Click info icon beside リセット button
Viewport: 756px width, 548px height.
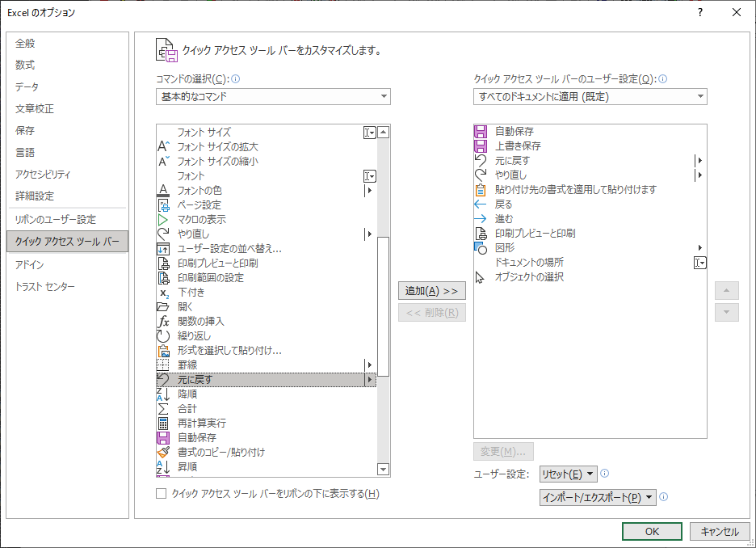pos(605,474)
